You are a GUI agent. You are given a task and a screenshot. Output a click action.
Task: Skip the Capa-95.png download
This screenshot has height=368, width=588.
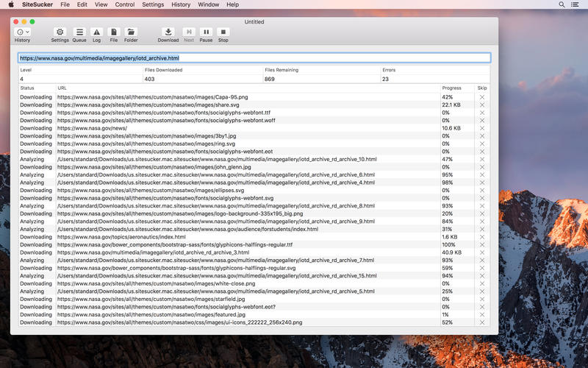pos(482,97)
